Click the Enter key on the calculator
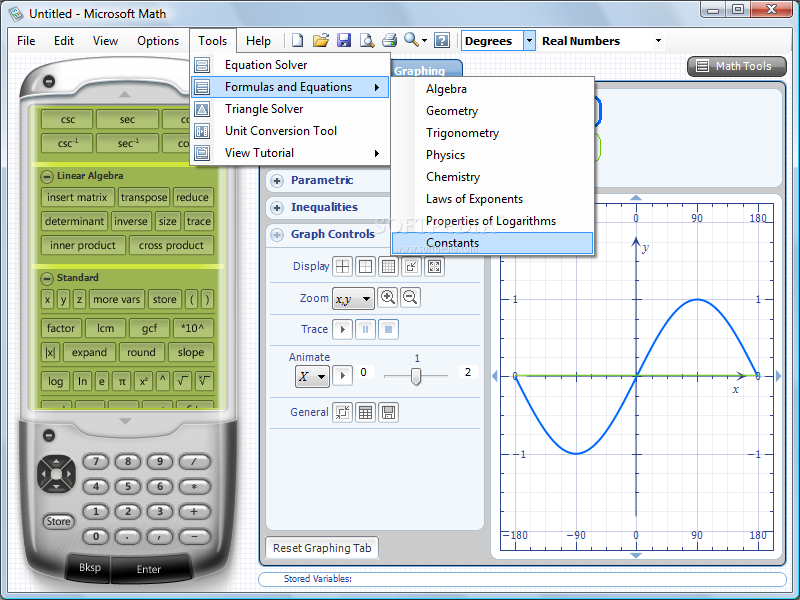Image resolution: width=800 pixels, height=600 pixels. [x=149, y=569]
